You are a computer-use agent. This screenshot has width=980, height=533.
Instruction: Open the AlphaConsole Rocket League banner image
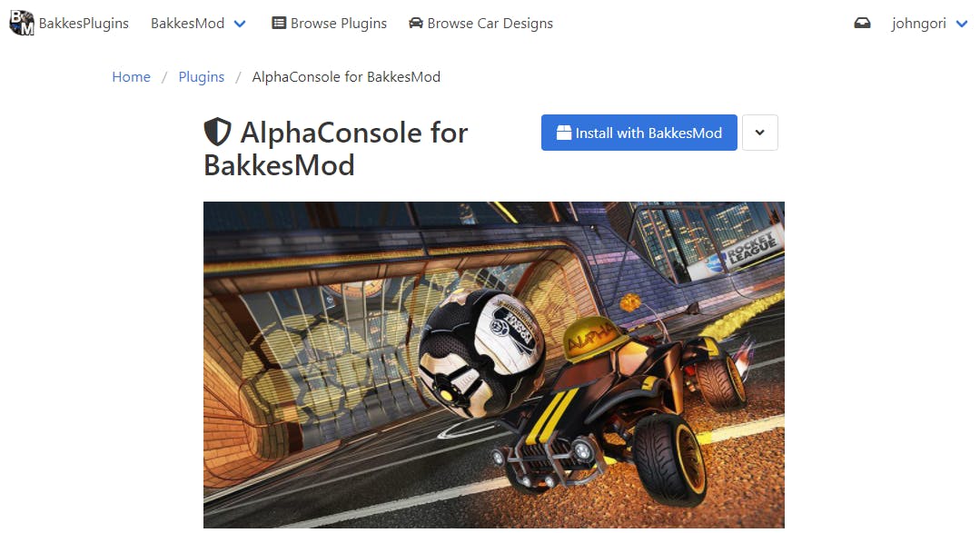click(x=494, y=365)
